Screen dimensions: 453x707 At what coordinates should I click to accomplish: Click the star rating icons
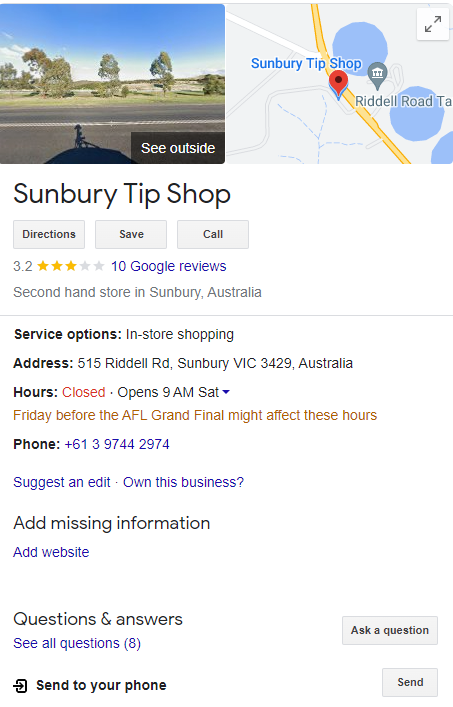coord(71,266)
